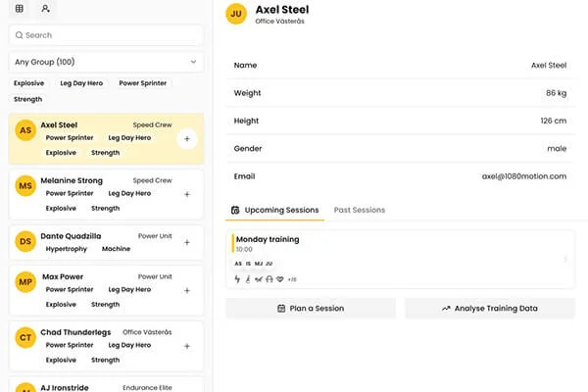Click the CT avatar of Chad Thunderlegs
Screen dimensions: 588x392
[25, 337]
